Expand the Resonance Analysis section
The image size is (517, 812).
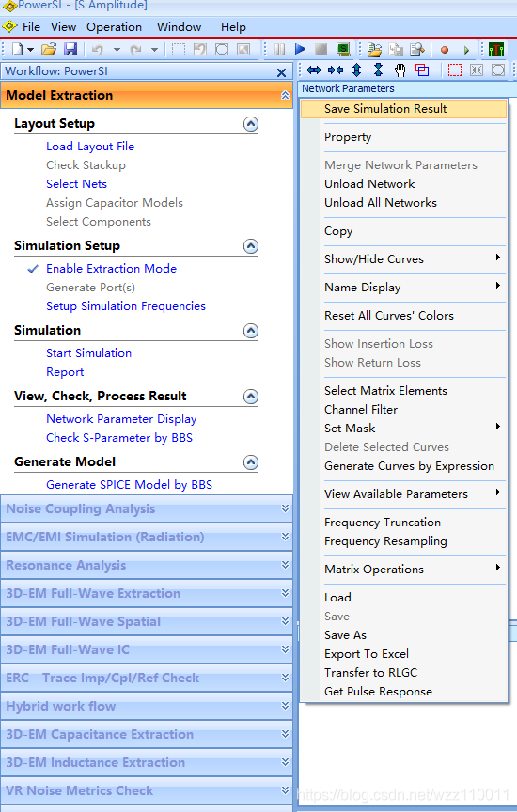[285, 565]
